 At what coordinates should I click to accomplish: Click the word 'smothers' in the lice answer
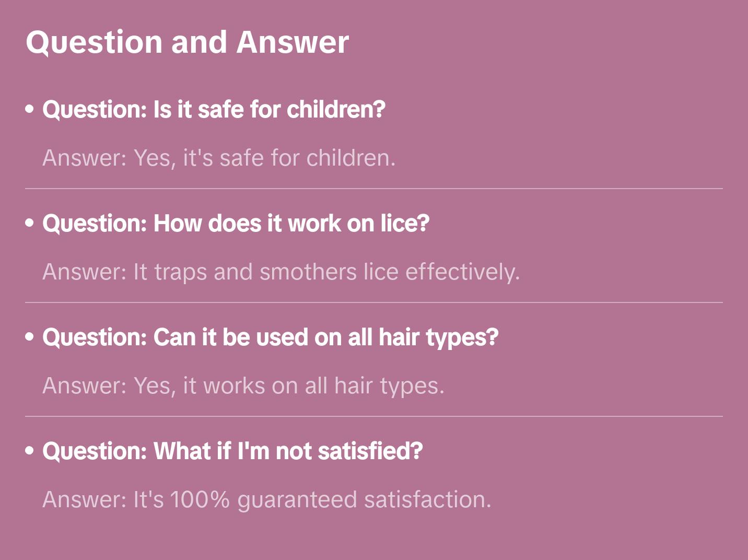(308, 272)
